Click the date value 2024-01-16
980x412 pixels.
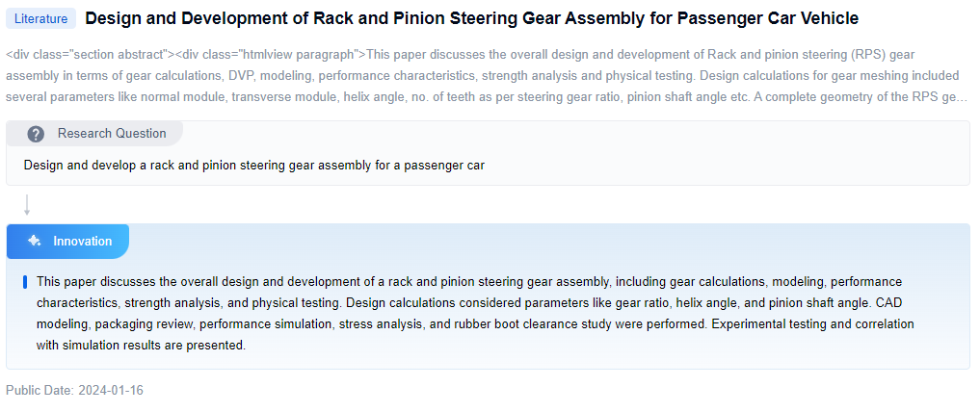(x=111, y=391)
